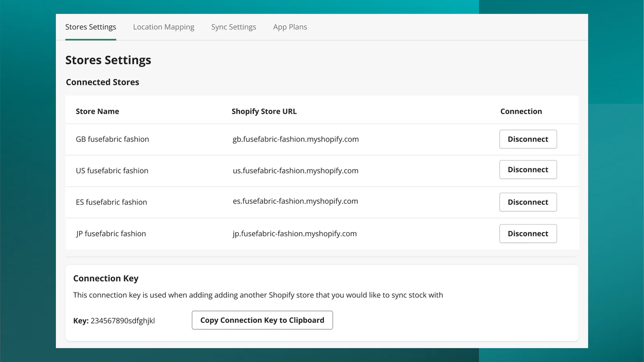The height and width of the screenshot is (362, 644).
Task: Select the Stores Settings tab
Action: point(91,27)
